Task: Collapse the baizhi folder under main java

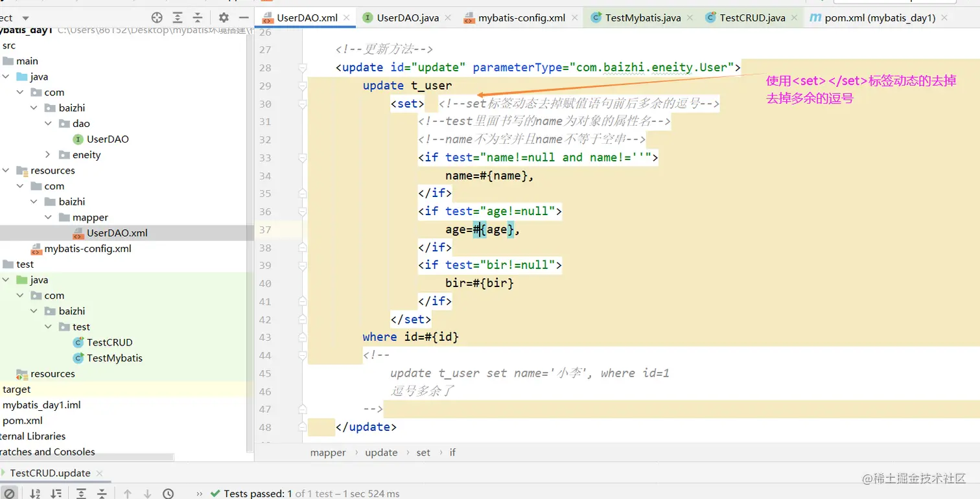Action: coord(34,108)
